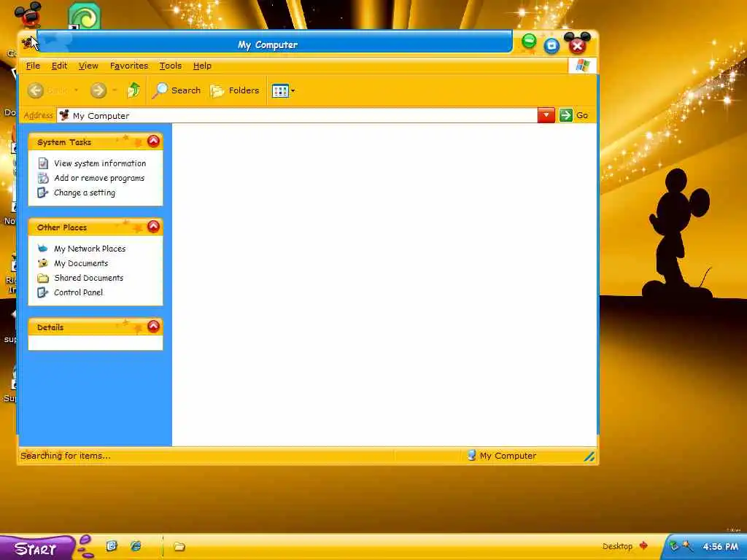The height and width of the screenshot is (560, 747).
Task: Open the View menu
Action: pyautogui.click(x=88, y=66)
